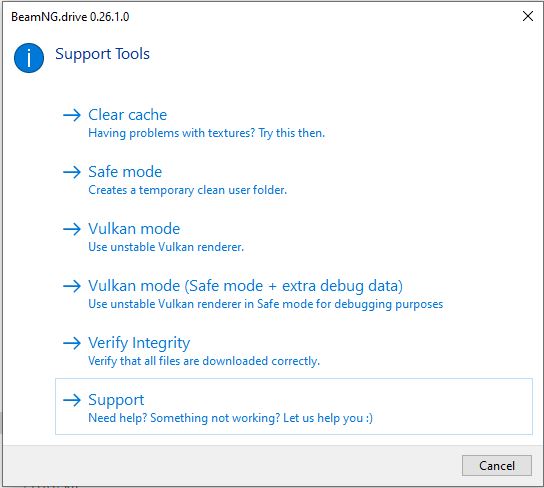
Task: Click the arrow icon beside Clear cache
Action: 72,115
